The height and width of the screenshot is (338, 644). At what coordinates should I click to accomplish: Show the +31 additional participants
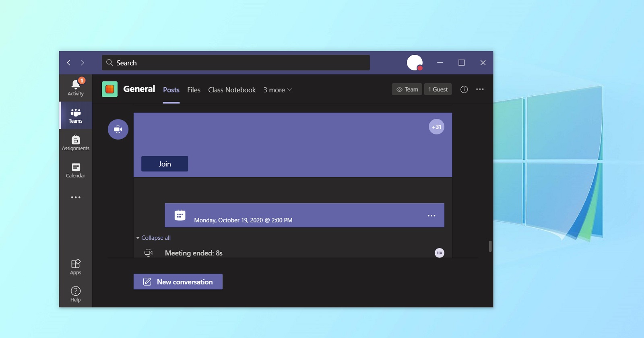[437, 127]
